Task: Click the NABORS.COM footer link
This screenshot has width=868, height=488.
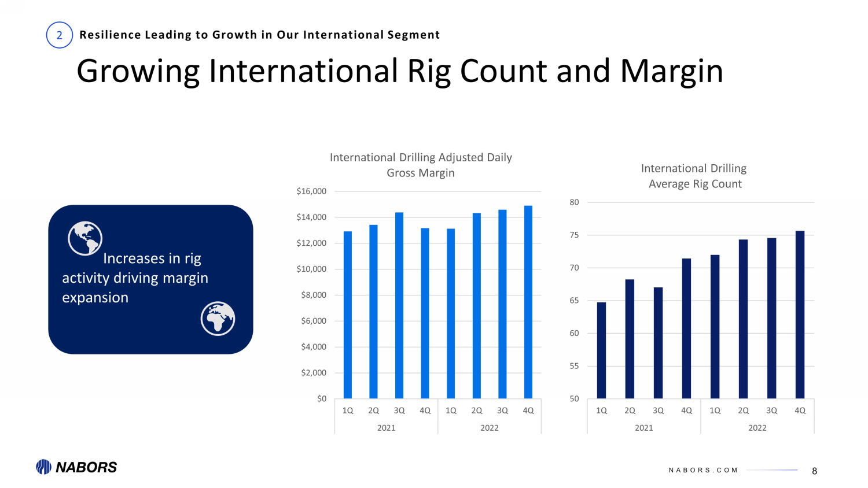Action: coord(703,470)
